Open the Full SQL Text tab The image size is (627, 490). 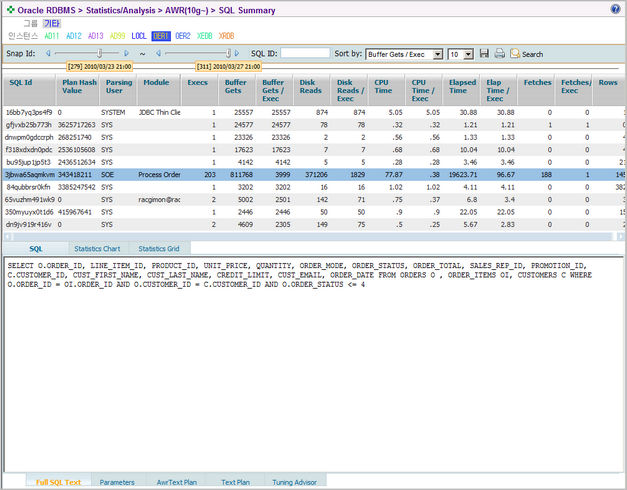[58, 482]
